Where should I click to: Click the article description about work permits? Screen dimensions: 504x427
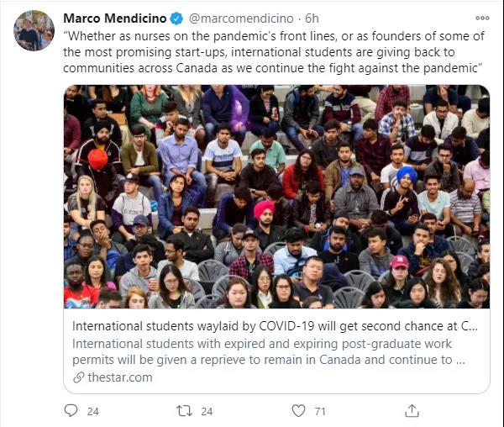269,351
